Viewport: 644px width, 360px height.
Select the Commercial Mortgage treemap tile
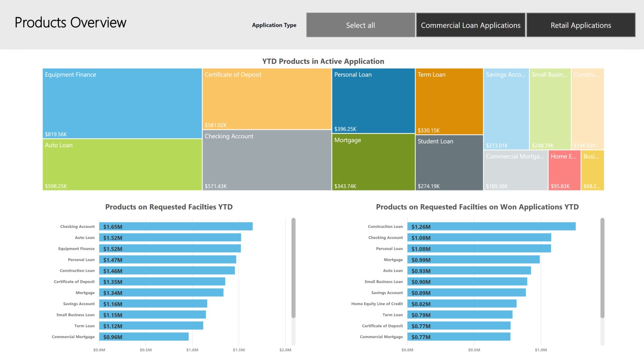pos(516,170)
